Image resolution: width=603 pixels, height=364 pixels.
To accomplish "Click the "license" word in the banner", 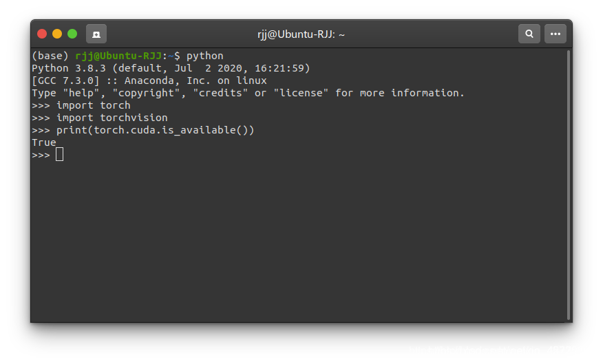I will point(301,93).
